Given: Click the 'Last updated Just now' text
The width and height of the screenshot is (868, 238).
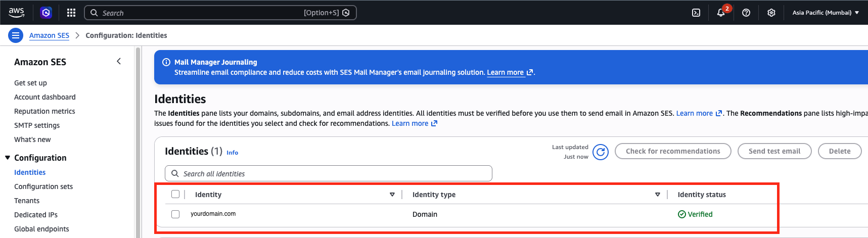Looking at the screenshot, I should point(570,152).
